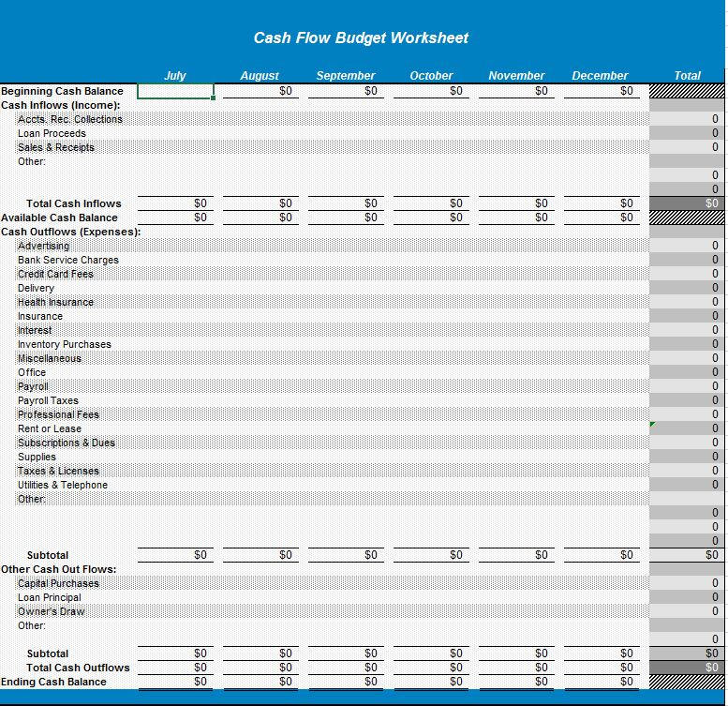The height and width of the screenshot is (706, 728).
Task: Select the Taxes & Licenses row label
Action: tap(58, 471)
